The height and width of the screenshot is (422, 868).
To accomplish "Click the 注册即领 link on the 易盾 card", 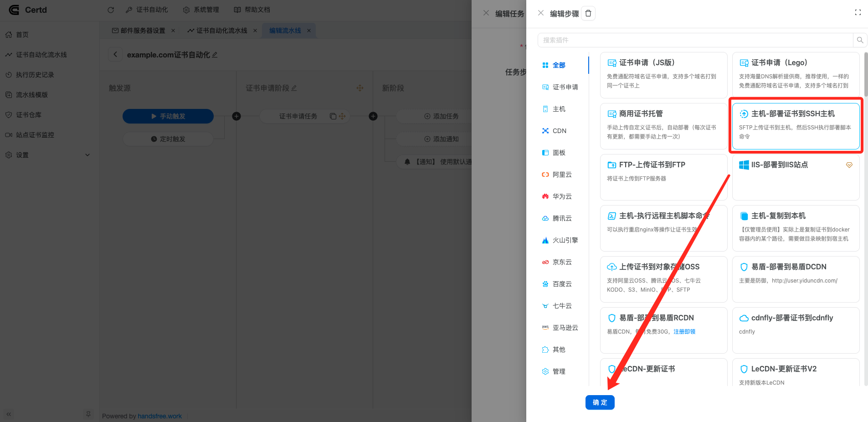I will [683, 331].
